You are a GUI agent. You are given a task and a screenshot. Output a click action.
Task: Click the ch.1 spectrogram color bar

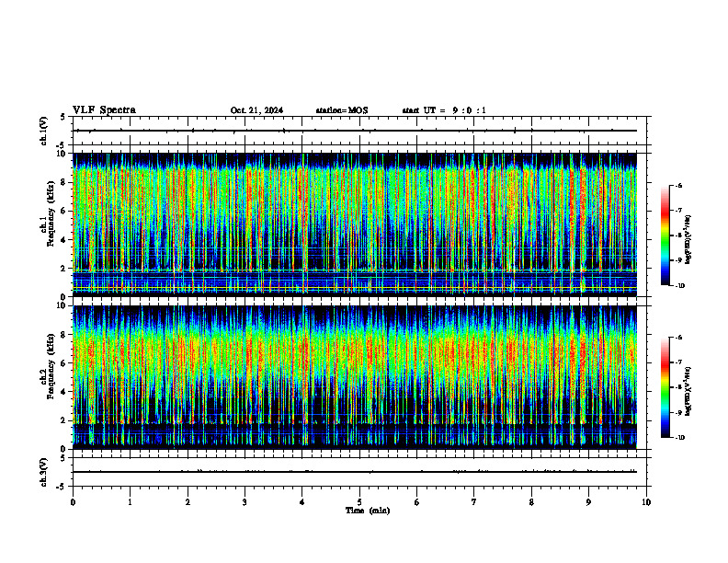[x=665, y=236]
